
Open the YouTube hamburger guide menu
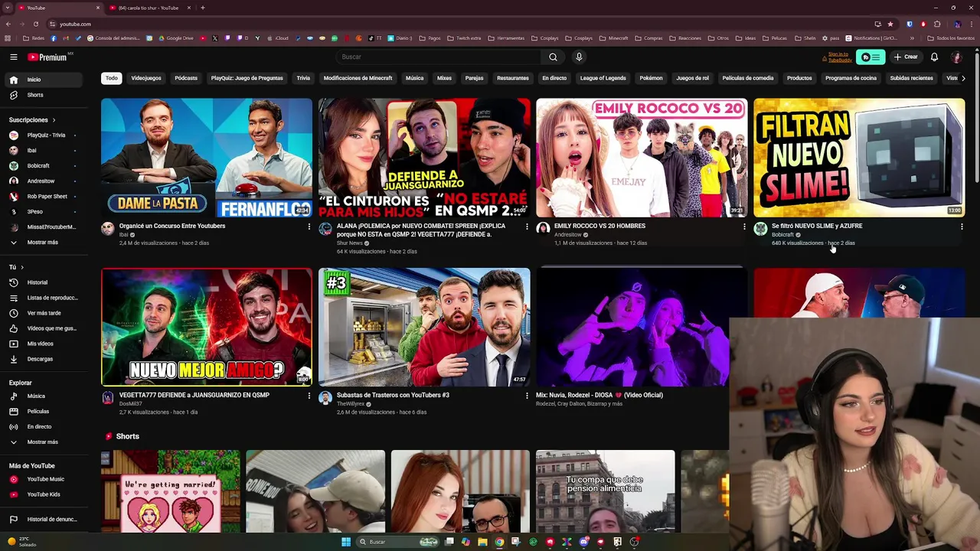[13, 57]
